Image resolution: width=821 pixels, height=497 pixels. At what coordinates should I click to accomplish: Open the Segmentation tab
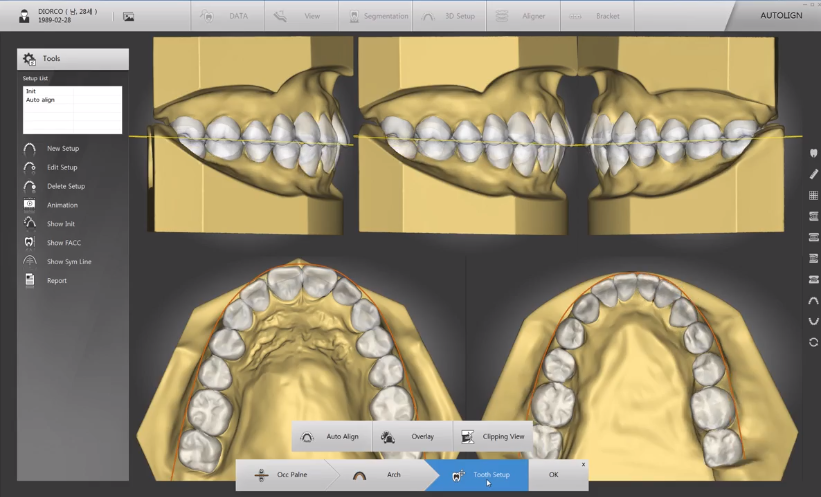tap(375, 16)
